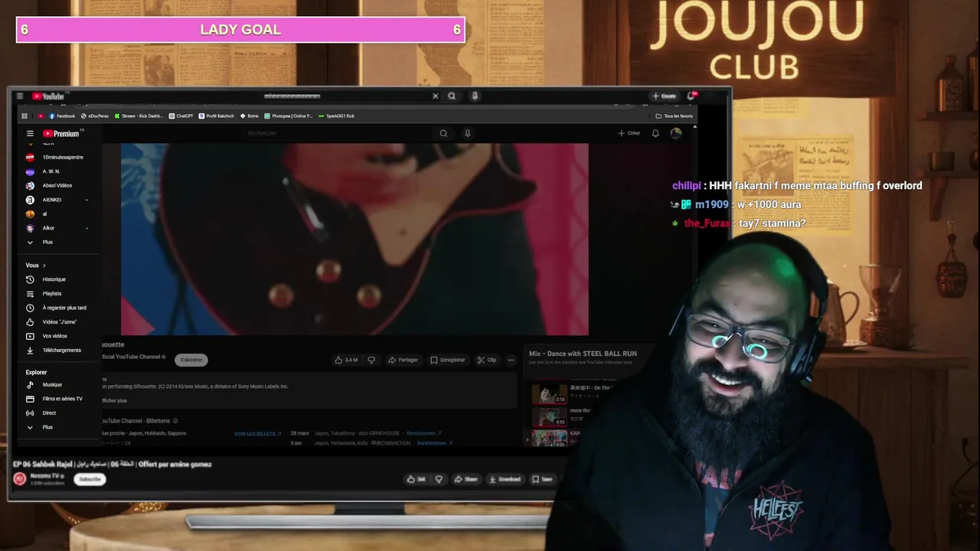Open Films et séries TV
This screenshot has width=980, height=551.
pyautogui.click(x=55, y=399)
